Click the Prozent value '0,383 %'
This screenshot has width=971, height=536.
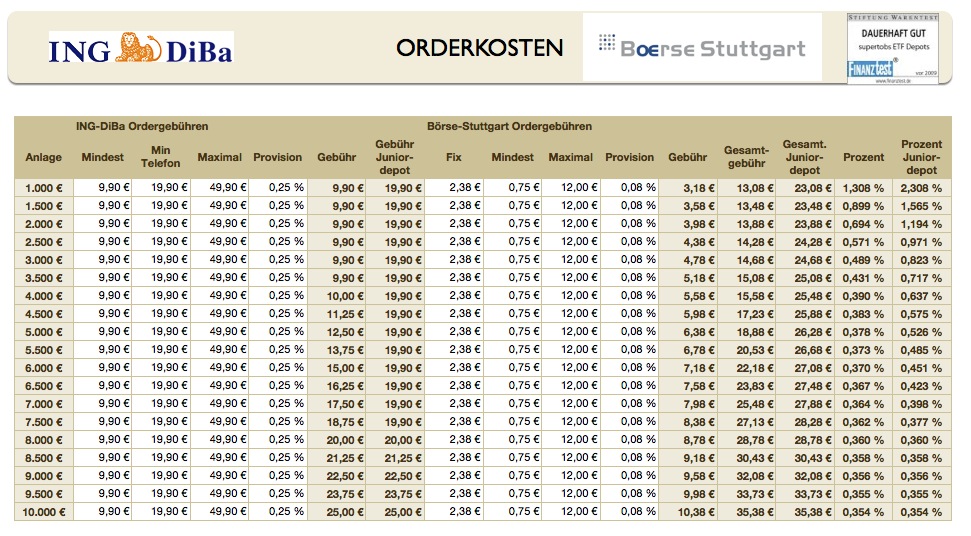(x=863, y=314)
